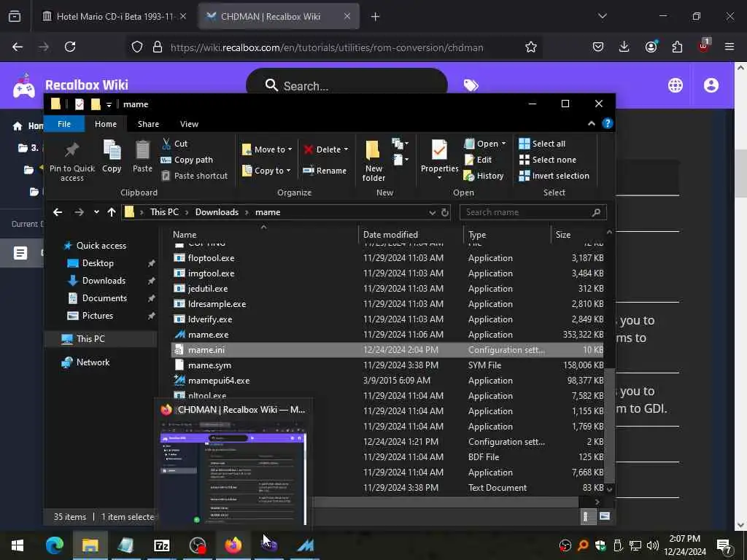Close CHDMAN Recalbox Wiki tab
747x560 pixels.
tap(347, 16)
